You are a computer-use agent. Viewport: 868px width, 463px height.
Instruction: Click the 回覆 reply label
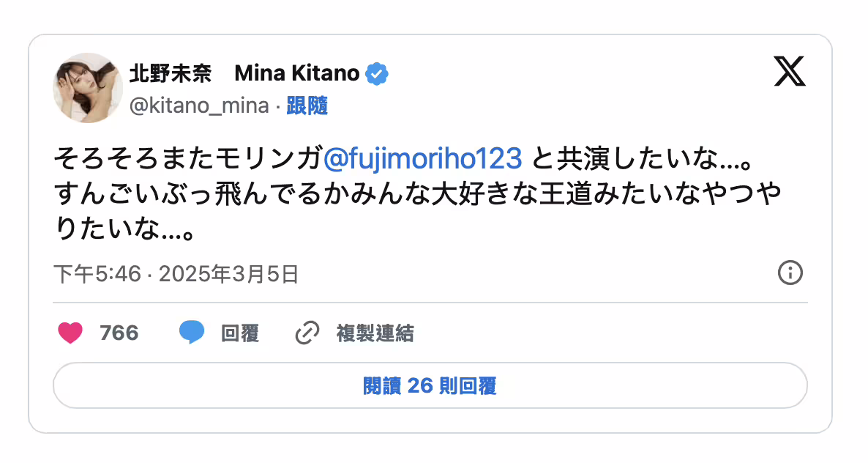pyautogui.click(x=240, y=333)
